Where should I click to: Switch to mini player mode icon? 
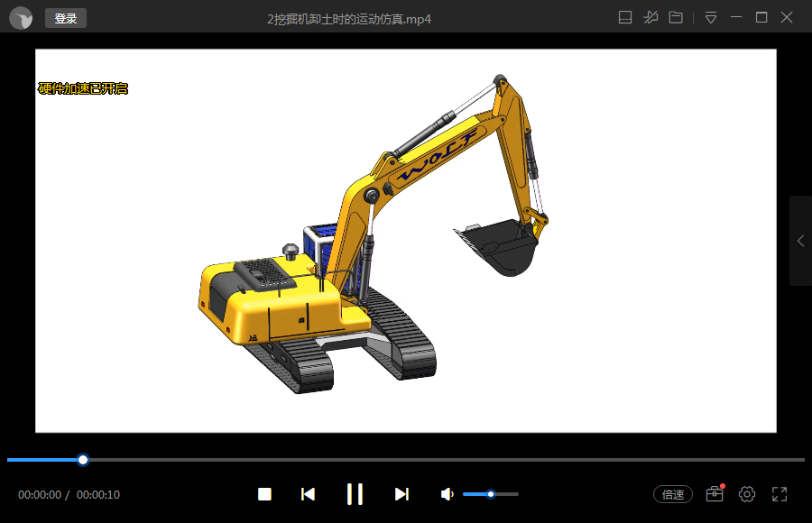(x=625, y=18)
